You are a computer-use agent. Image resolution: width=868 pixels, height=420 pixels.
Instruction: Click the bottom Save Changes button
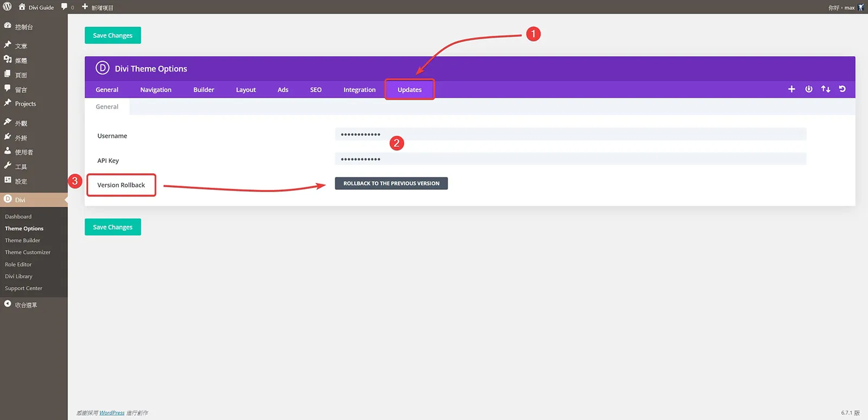(x=113, y=227)
